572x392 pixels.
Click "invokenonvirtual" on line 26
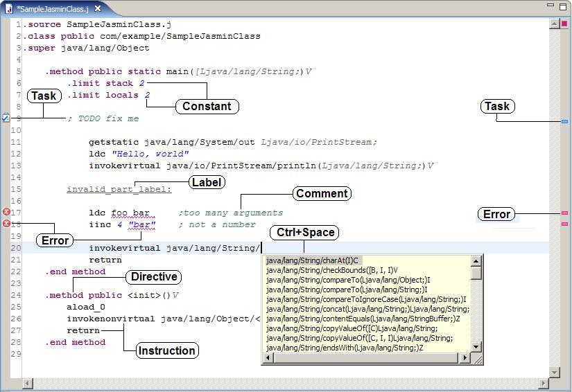tap(111, 319)
